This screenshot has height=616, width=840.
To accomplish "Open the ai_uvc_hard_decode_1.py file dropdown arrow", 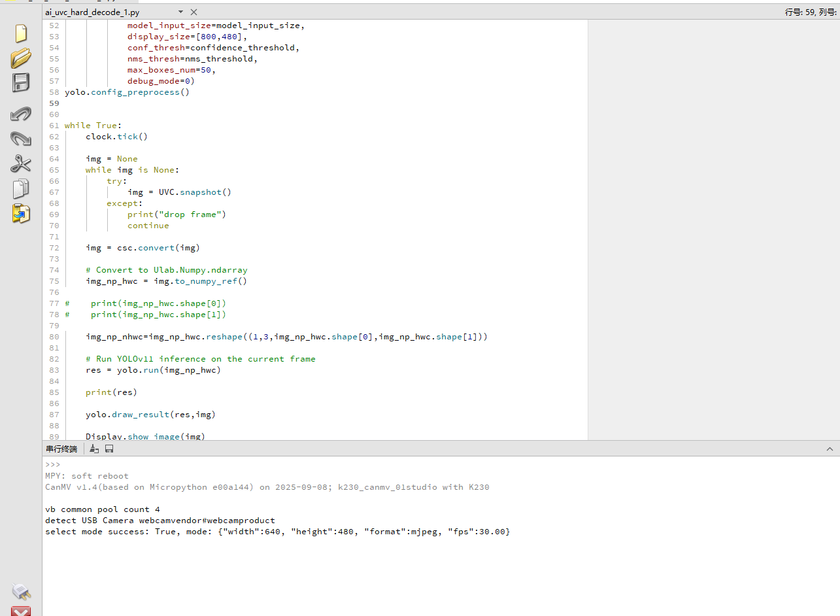I will [x=180, y=12].
